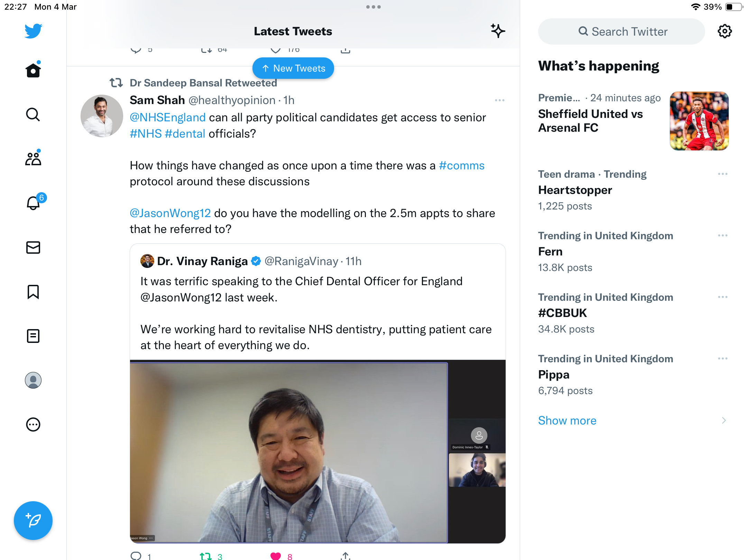Open options for Pippa trend
The width and height of the screenshot is (747, 560).
click(723, 358)
